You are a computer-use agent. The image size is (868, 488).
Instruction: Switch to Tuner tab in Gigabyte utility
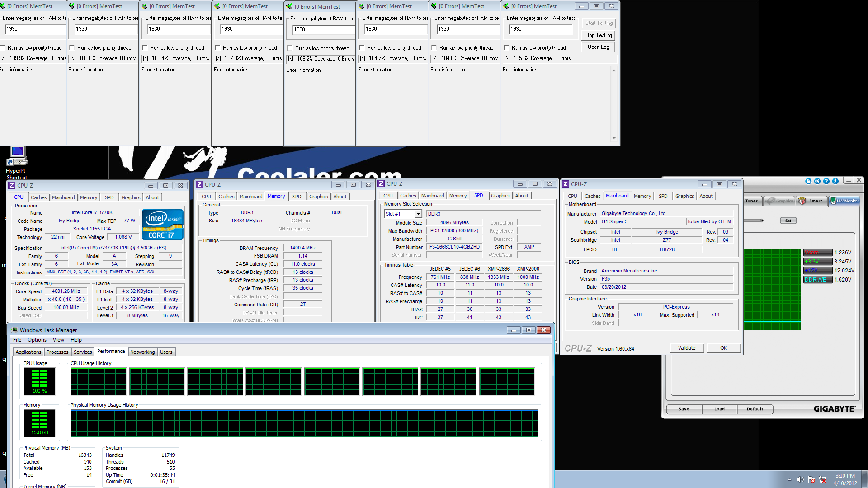tap(753, 201)
